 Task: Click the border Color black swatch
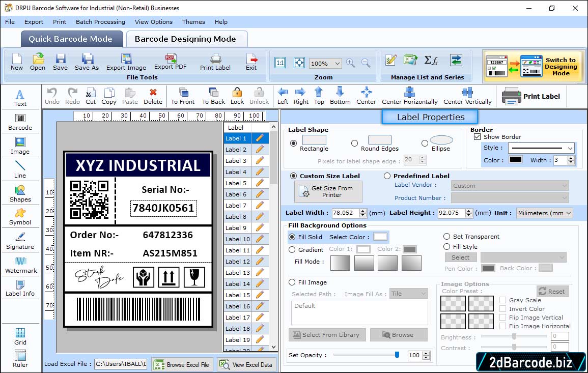point(516,160)
